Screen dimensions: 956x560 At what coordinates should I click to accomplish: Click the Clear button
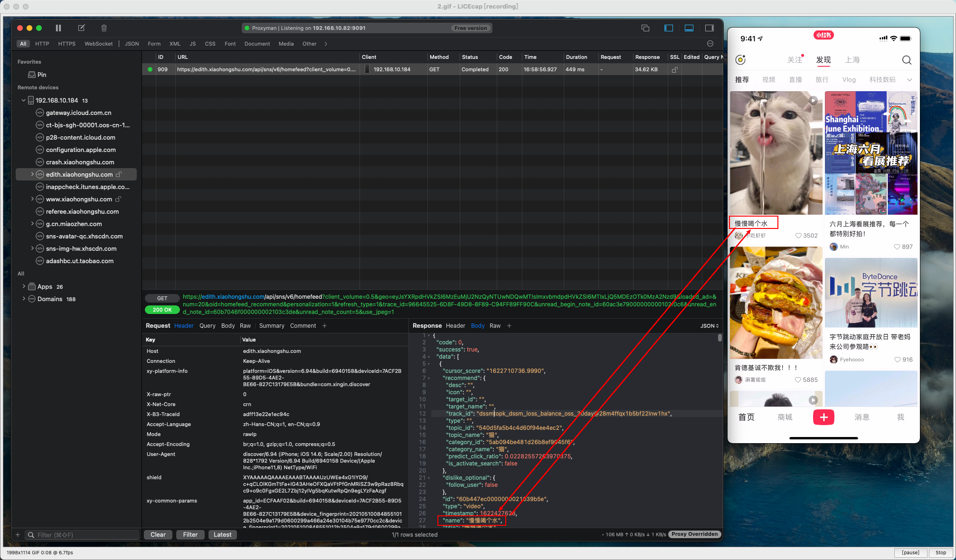pyautogui.click(x=158, y=535)
